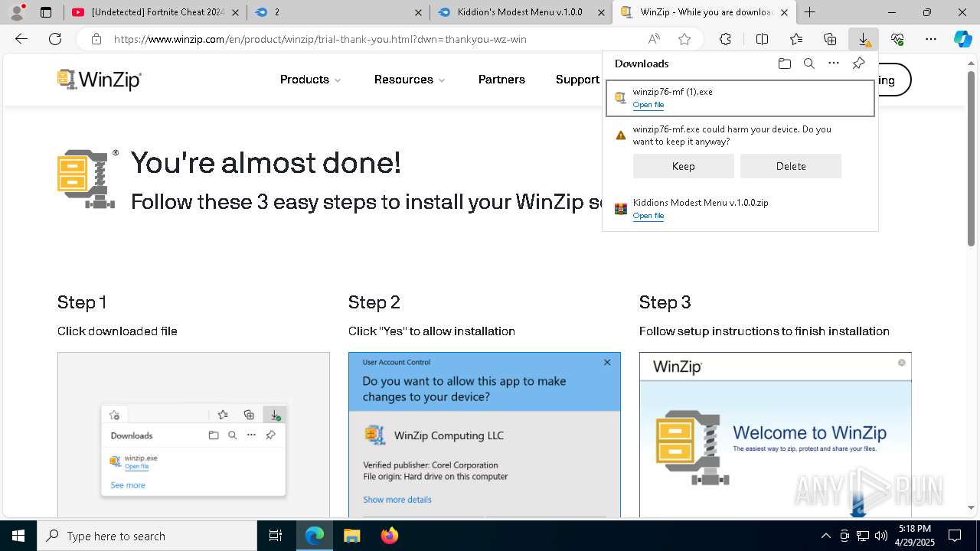Open Windows Start menu

[18, 536]
